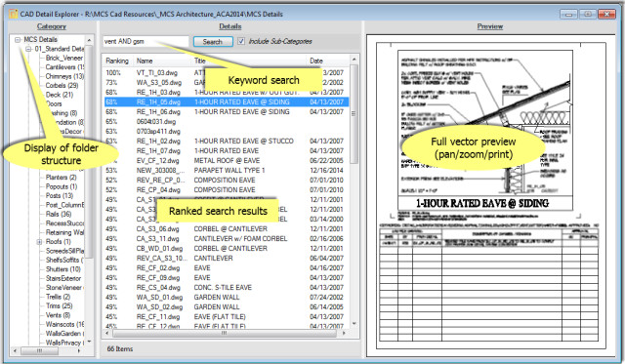Click category tree horizontal scrollbar thumb

(39, 351)
